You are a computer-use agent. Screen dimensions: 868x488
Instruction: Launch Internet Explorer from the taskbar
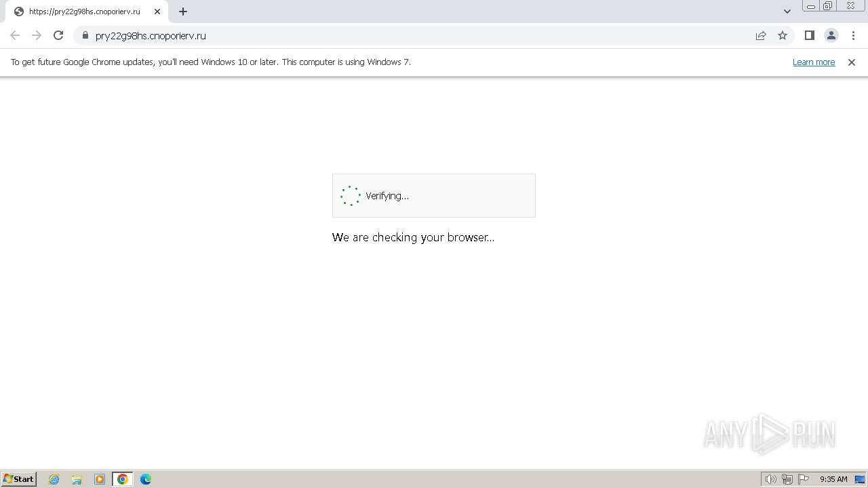54,479
